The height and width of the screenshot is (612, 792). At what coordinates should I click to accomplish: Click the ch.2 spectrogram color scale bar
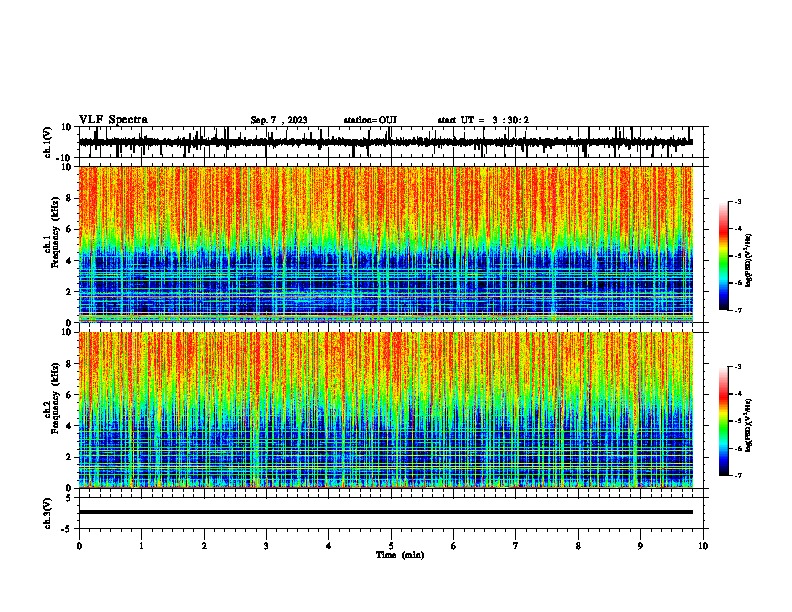pos(724,421)
